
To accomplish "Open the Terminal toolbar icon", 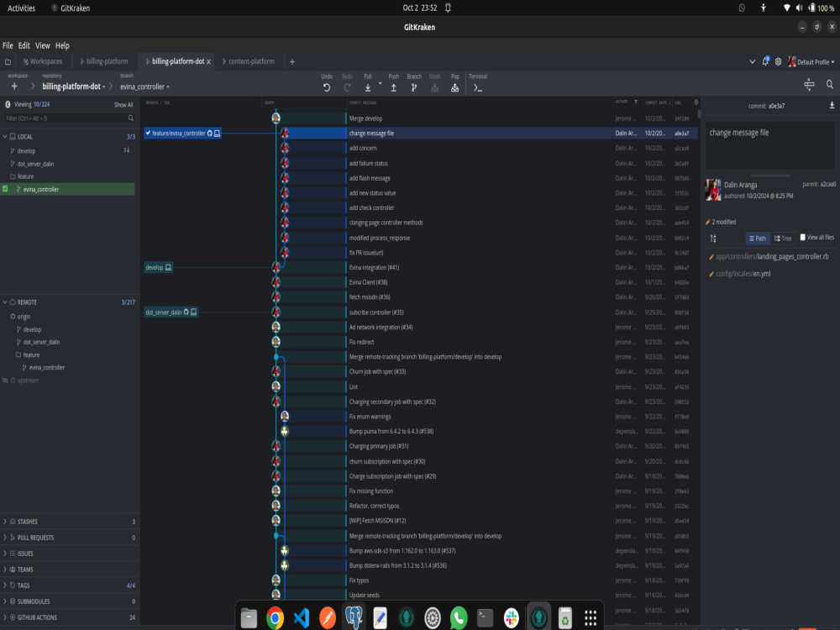I will tap(478, 88).
